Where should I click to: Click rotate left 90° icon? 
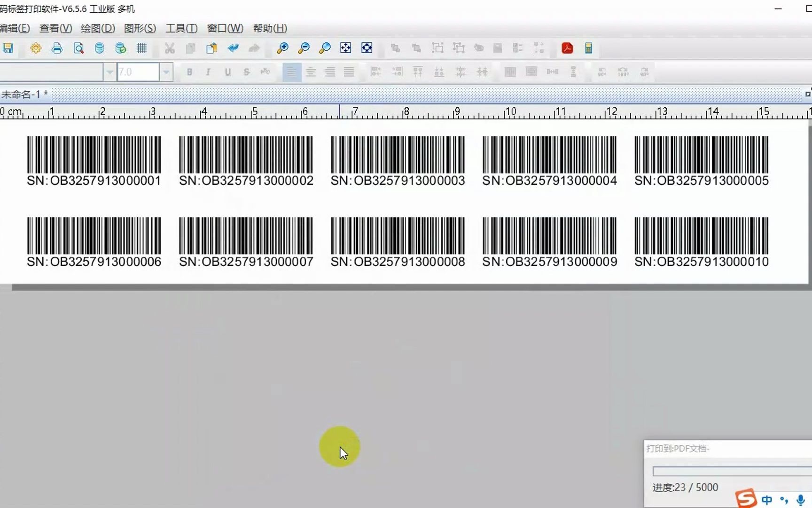click(602, 72)
